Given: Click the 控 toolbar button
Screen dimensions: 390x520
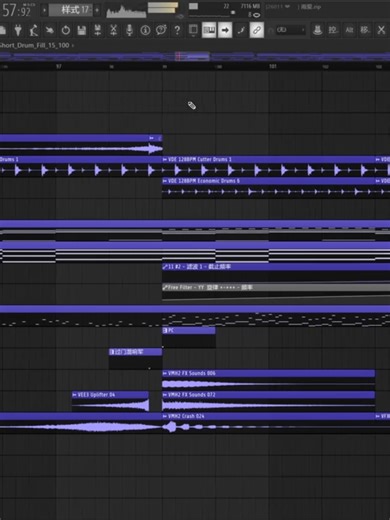Looking at the screenshot, I should [333, 30].
